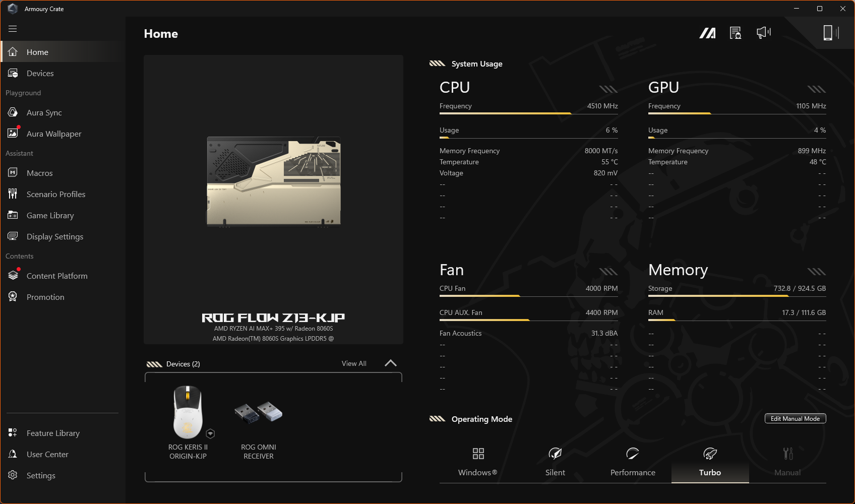Click the Game Library sidebar icon
855x504 pixels.
click(13, 215)
